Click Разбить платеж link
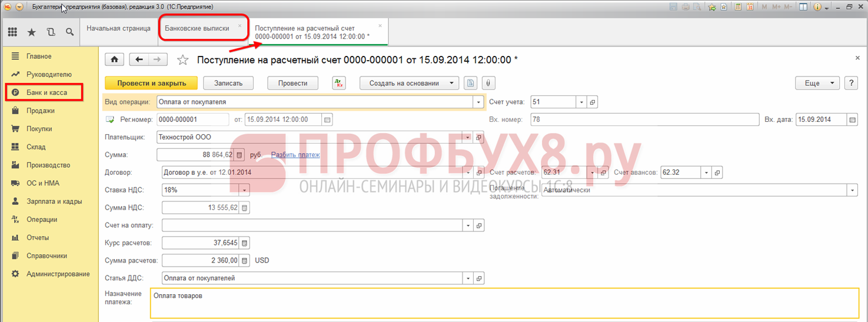The width and height of the screenshot is (868, 322). point(295,155)
